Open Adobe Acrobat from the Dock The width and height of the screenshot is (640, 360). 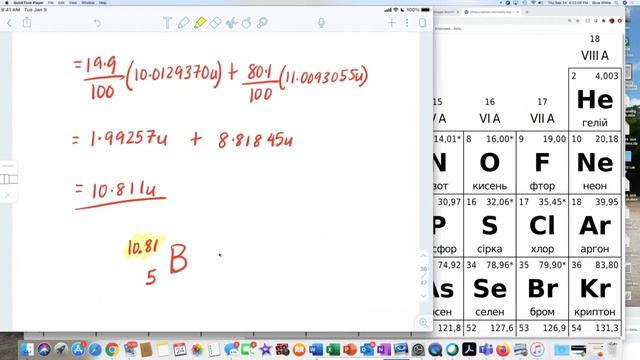tap(469, 349)
